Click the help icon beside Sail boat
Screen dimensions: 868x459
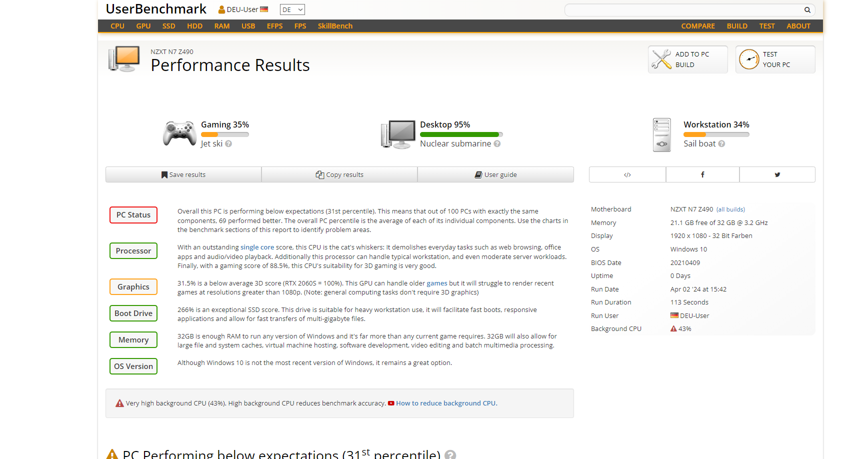point(721,144)
